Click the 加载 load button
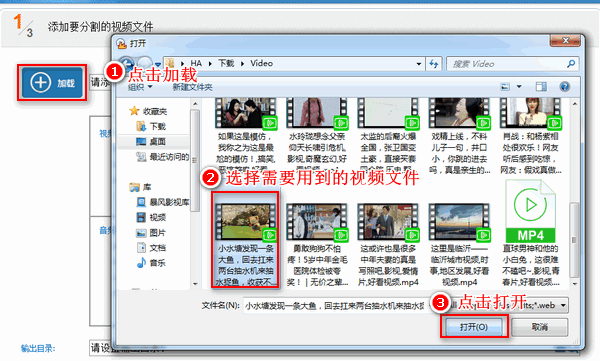 52,83
